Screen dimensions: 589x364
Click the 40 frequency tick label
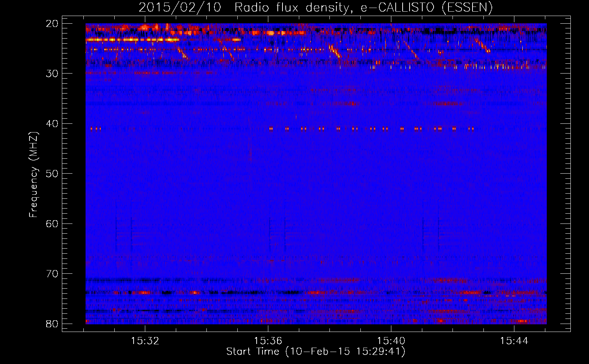[52, 124]
